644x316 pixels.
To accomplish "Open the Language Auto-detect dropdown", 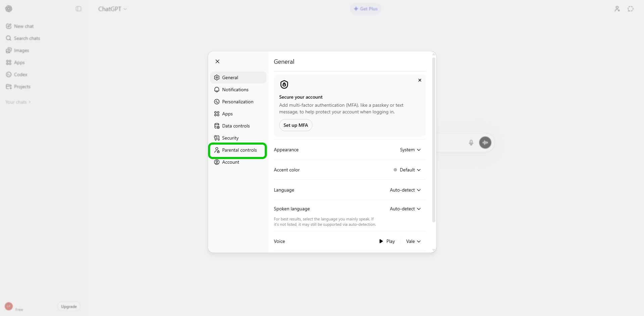I will pyautogui.click(x=405, y=190).
